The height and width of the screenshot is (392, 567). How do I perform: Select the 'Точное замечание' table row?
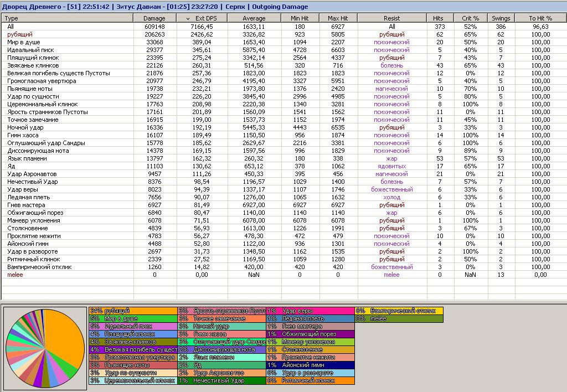(283, 120)
